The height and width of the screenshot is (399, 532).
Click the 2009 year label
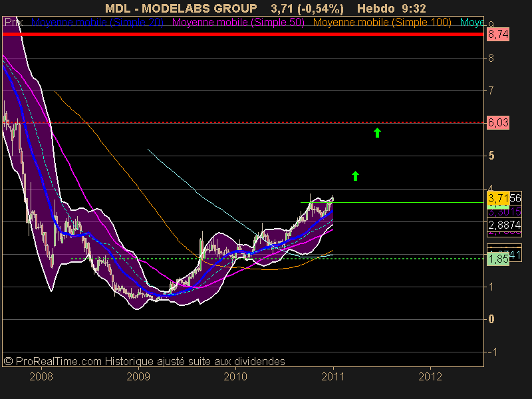138,377
